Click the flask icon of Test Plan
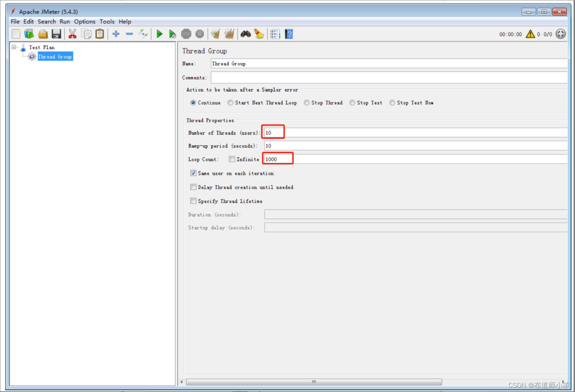This screenshot has width=575, height=392. [x=23, y=47]
